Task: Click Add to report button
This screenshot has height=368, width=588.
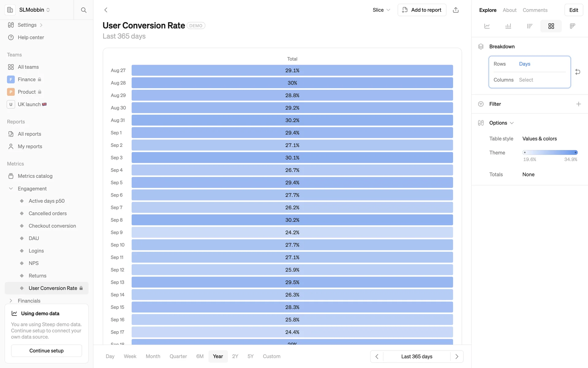Action: 422,10
